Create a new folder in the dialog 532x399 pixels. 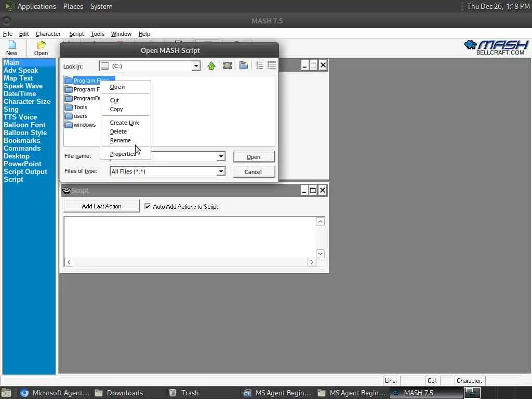click(243, 66)
